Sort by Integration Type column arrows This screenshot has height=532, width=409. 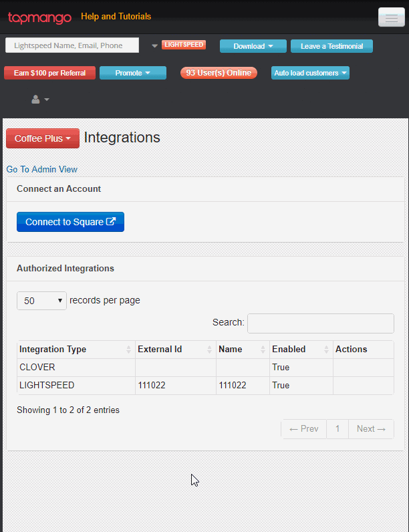pyautogui.click(x=128, y=350)
